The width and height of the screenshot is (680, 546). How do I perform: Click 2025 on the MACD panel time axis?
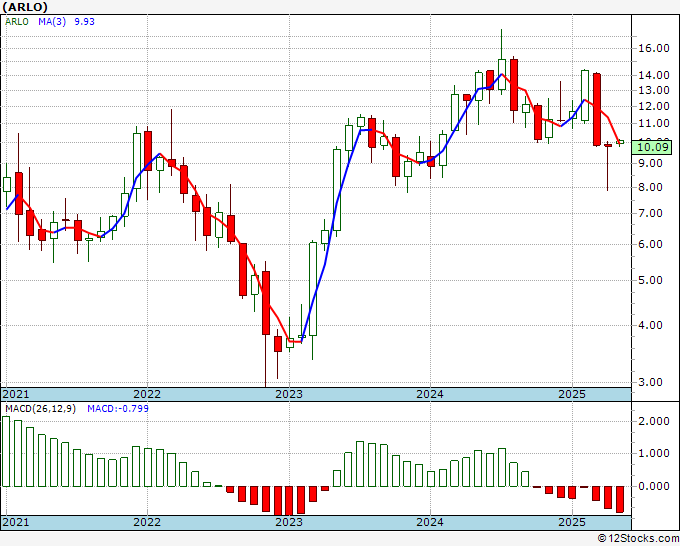tap(572, 522)
